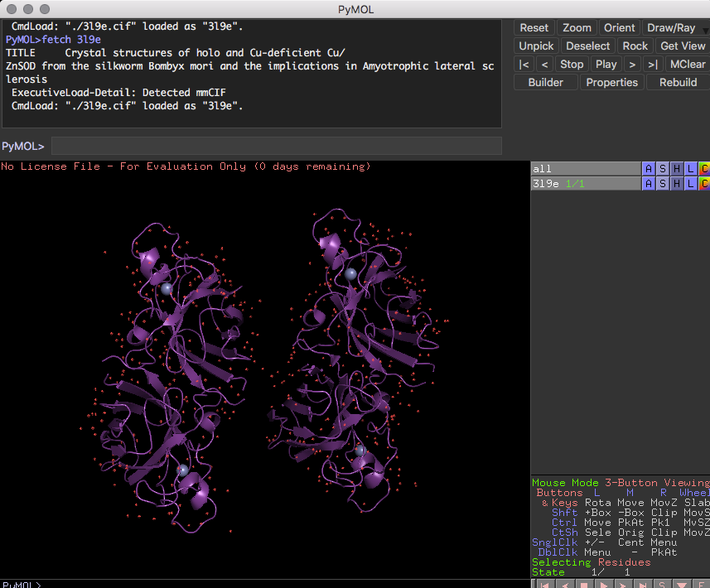
Task: Open Action menu (A) for all
Action: click(x=649, y=169)
